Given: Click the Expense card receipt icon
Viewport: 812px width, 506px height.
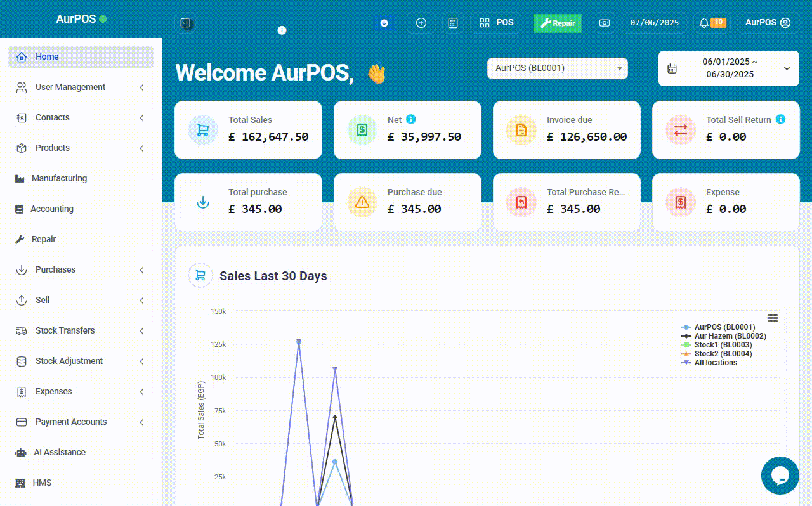Looking at the screenshot, I should (x=681, y=202).
